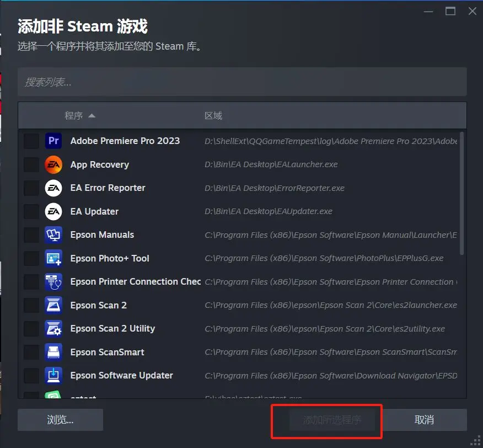Check the Epson Printer Connection Checker checkbox
This screenshot has width=483, height=448.
click(x=31, y=282)
